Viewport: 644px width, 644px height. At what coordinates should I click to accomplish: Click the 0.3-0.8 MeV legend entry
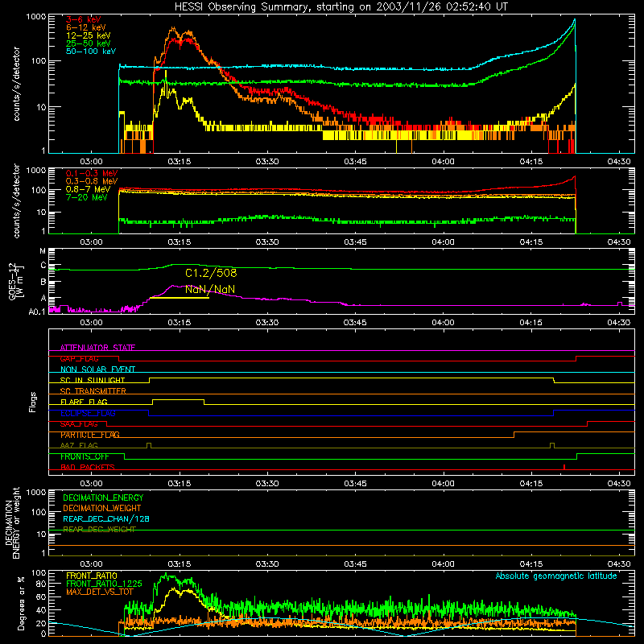[92, 181]
